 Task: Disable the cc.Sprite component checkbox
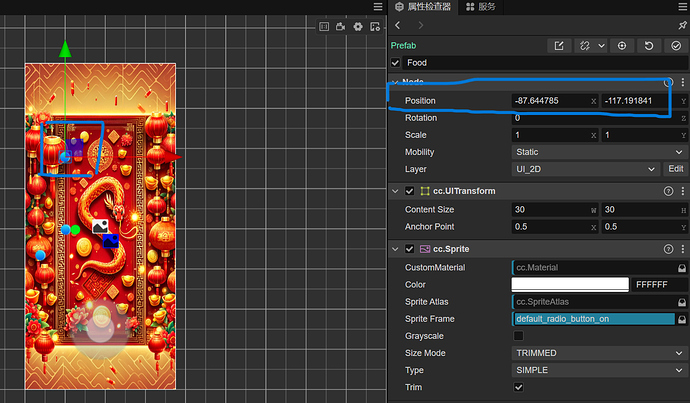[x=410, y=249]
